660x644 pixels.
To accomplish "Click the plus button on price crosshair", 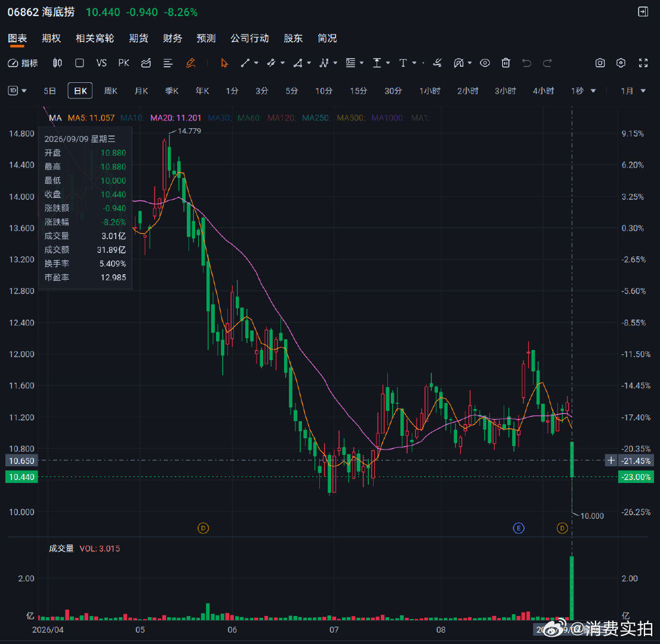I will [611, 460].
